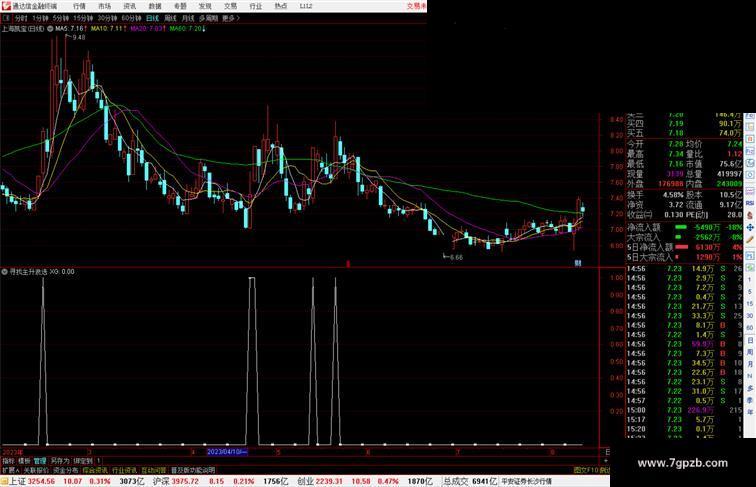Select the 5分钟 period tab
Screen dimensions: 756x487
coord(61,18)
